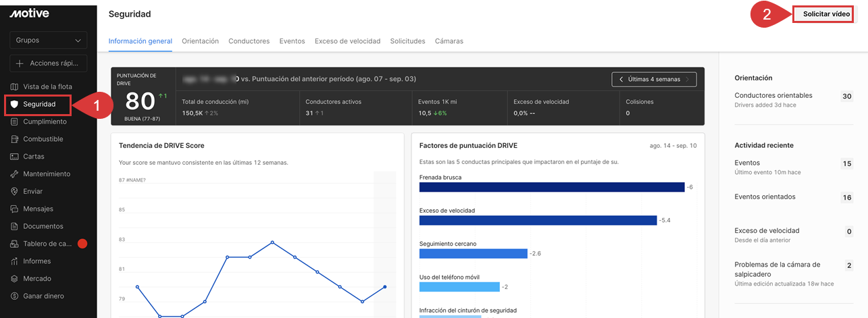This screenshot has height=318, width=868.
Task: Click the Motive logo
Action: 29,14
